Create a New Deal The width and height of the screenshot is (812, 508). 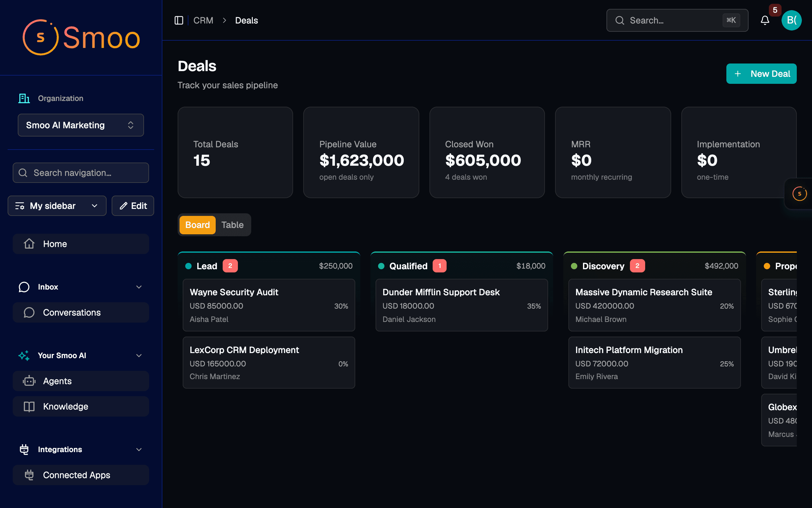(x=761, y=74)
